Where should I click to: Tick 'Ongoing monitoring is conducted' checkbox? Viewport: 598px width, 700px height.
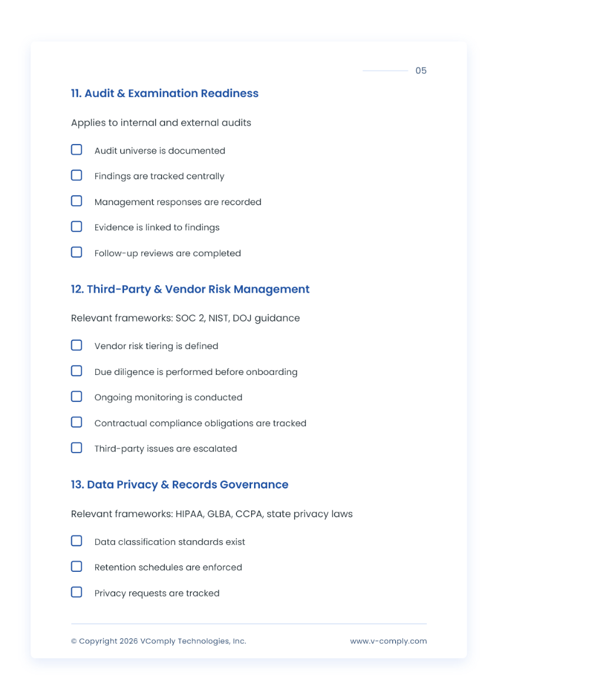[76, 397]
